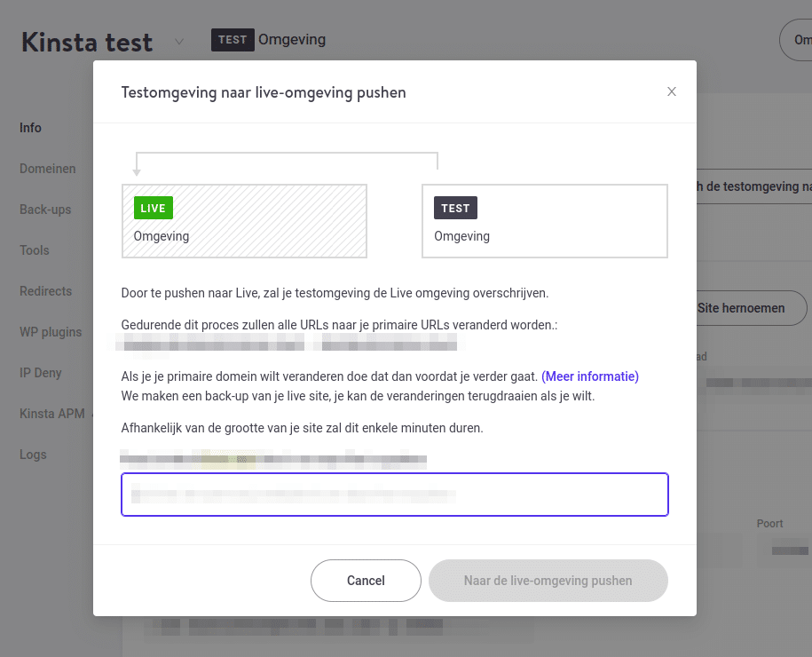Viewport: 812px width, 657px height.
Task: Open the Info sidebar item
Action: (x=31, y=128)
